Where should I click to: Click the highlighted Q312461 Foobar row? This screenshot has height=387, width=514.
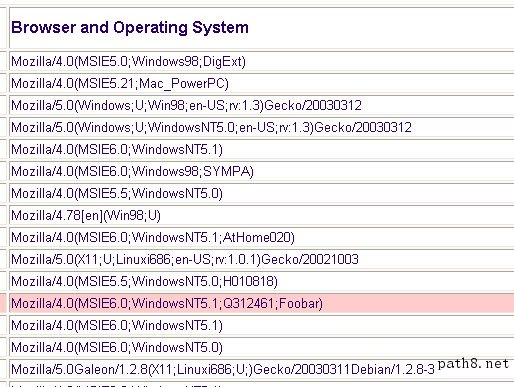(x=262, y=303)
